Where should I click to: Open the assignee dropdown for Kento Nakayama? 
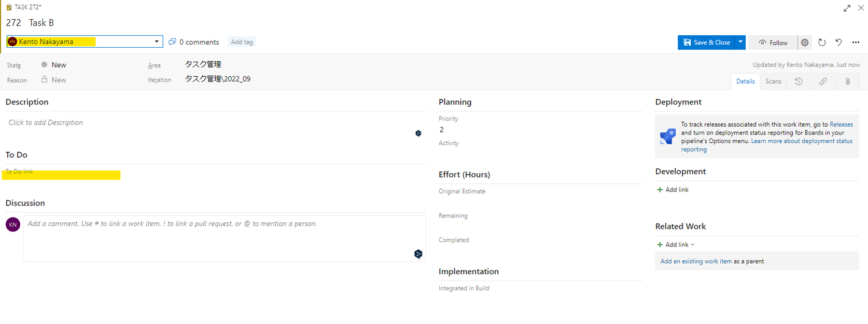(x=157, y=42)
